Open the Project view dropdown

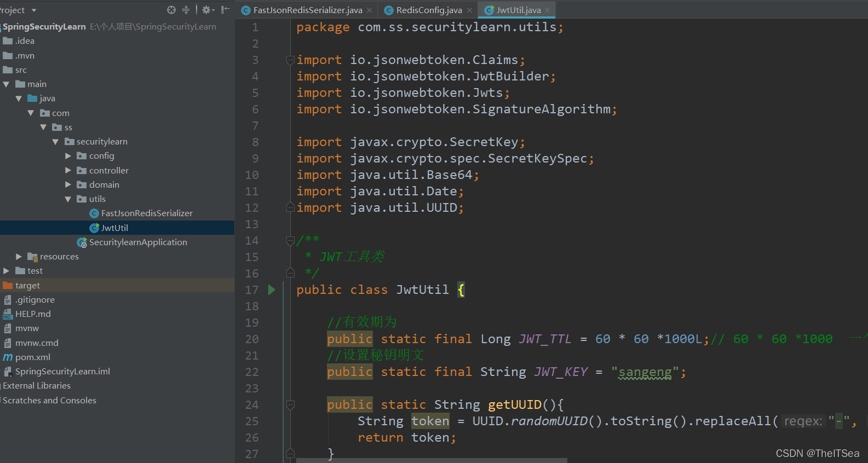(x=34, y=10)
